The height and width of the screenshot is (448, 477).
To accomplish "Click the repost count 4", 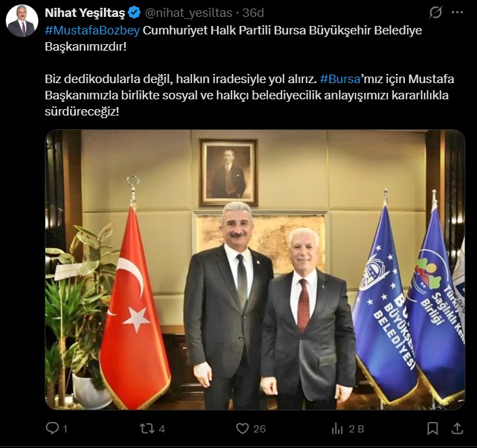I will 162,429.
